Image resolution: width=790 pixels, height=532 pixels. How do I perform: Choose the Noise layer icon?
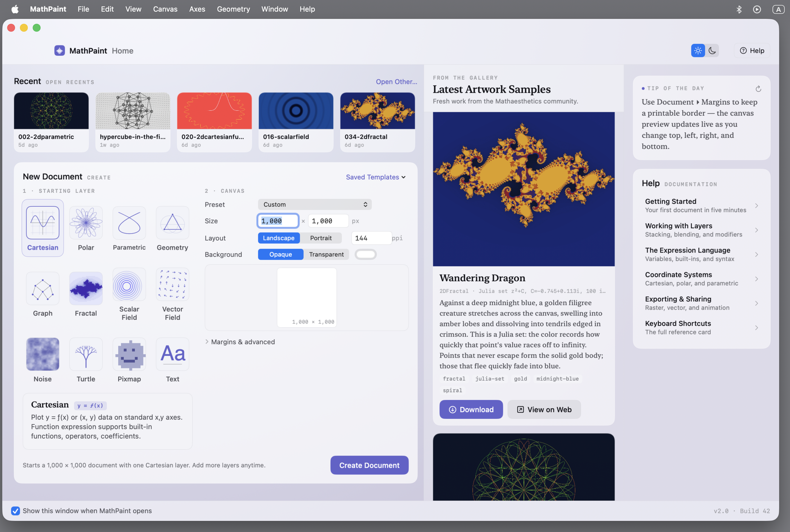43,354
